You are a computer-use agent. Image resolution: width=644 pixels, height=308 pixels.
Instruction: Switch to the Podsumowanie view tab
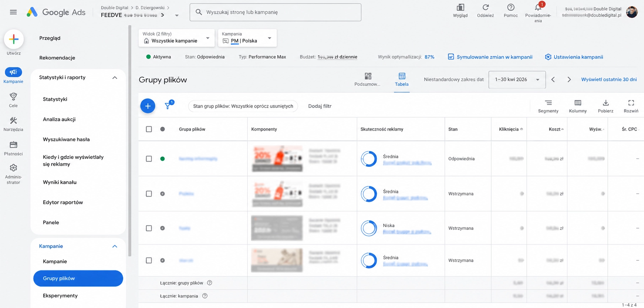368,79
